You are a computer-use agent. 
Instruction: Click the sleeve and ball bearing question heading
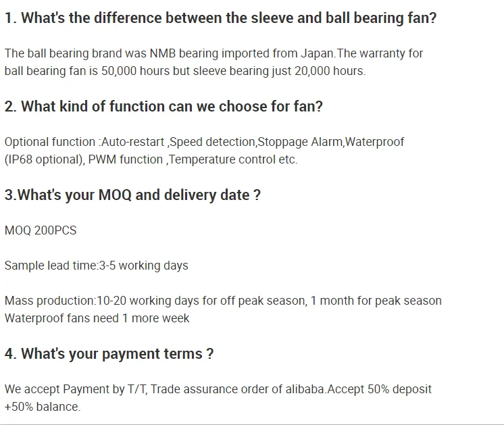[x=220, y=18]
